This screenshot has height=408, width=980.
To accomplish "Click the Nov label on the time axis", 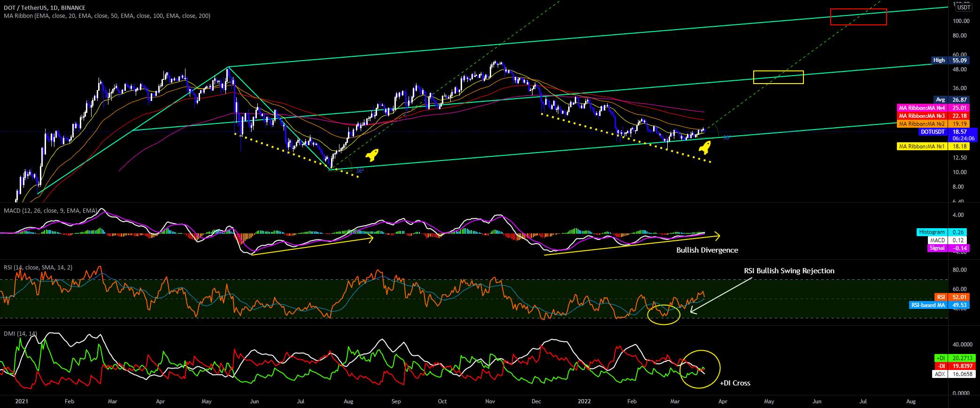I will tap(490, 401).
